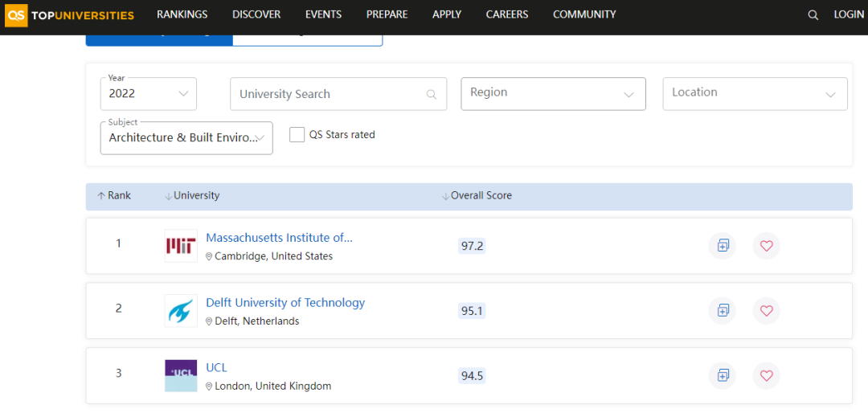Viewport: 868px width, 413px height.
Task: Add Delft University to compare list
Action: tap(723, 311)
